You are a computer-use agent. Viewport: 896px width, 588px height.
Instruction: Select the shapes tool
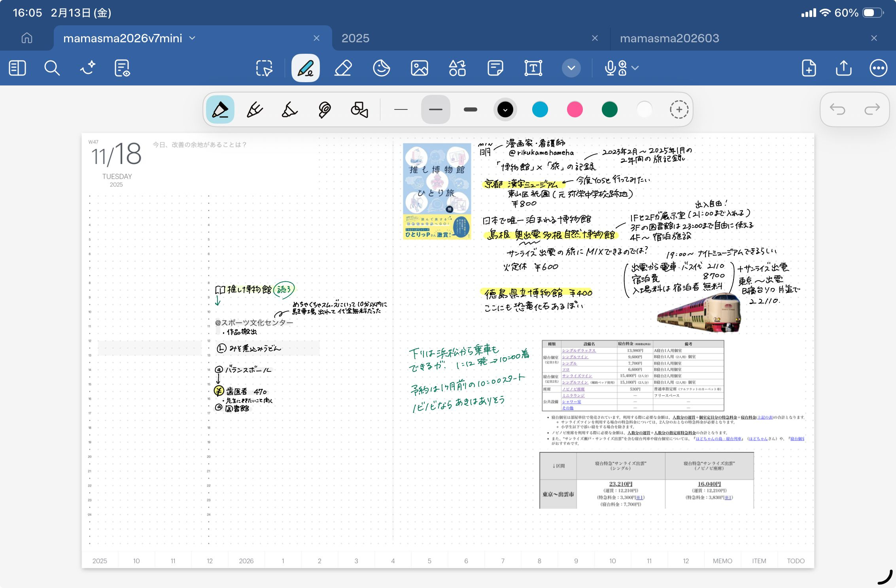[457, 68]
